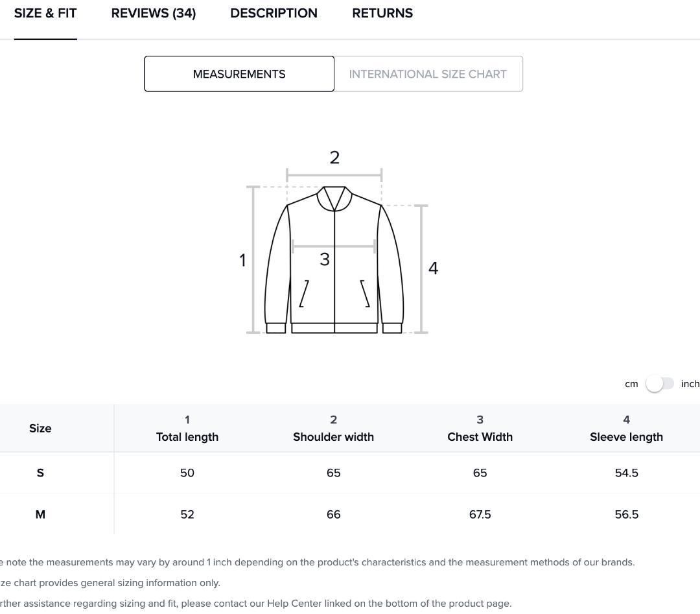This screenshot has width=700, height=614.
Task: Select the Measurements button
Action: [239, 74]
